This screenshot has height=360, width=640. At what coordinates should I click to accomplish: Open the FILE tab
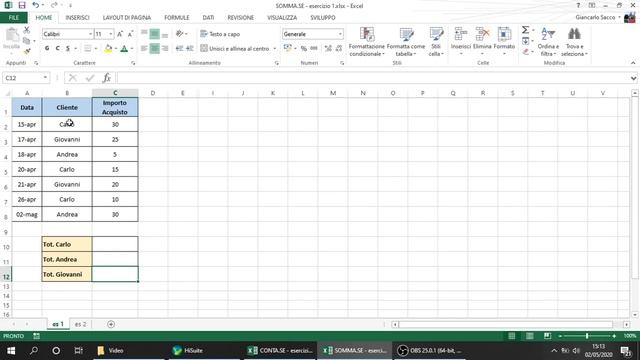point(14,18)
